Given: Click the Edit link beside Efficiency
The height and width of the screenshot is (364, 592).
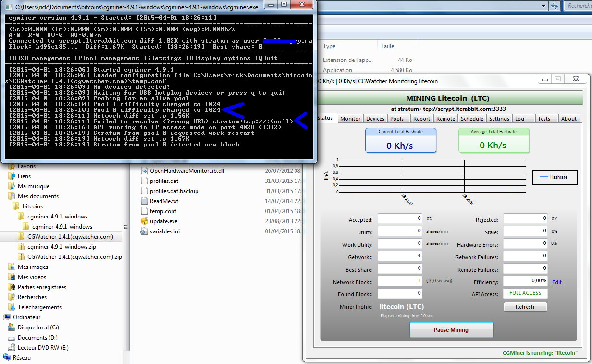Looking at the screenshot, I should pos(556,282).
